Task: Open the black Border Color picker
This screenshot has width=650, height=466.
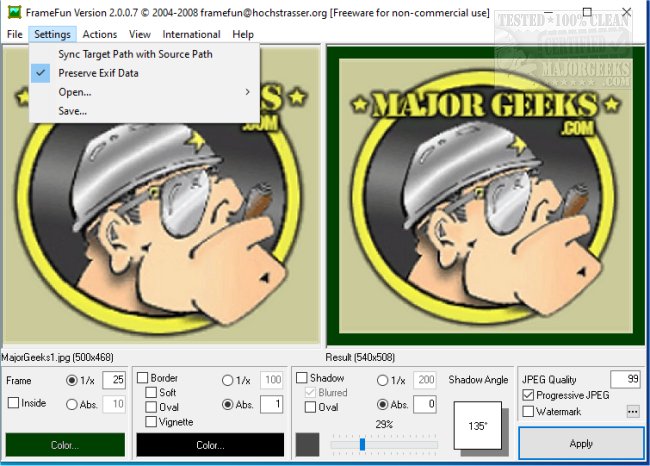Action: 211,445
